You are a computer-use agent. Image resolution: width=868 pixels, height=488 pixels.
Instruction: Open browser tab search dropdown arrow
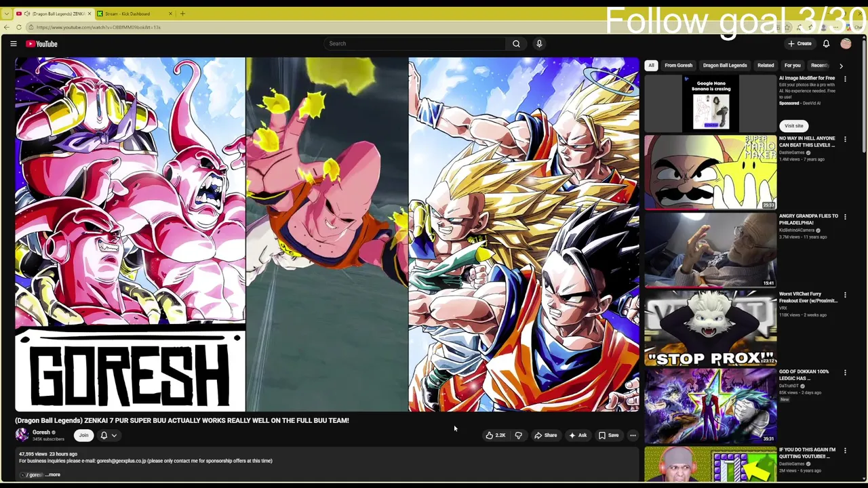tap(6, 14)
